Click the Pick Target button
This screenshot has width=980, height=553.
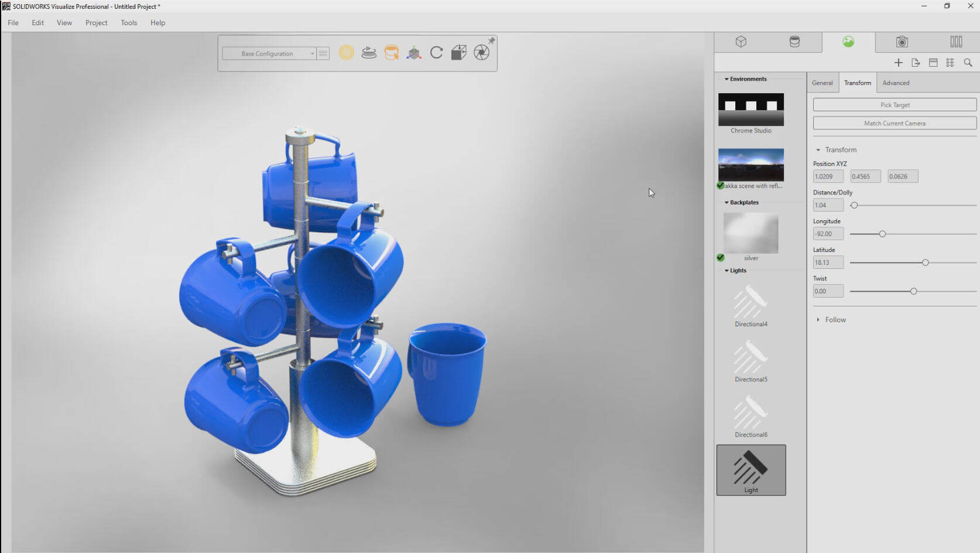[894, 104]
